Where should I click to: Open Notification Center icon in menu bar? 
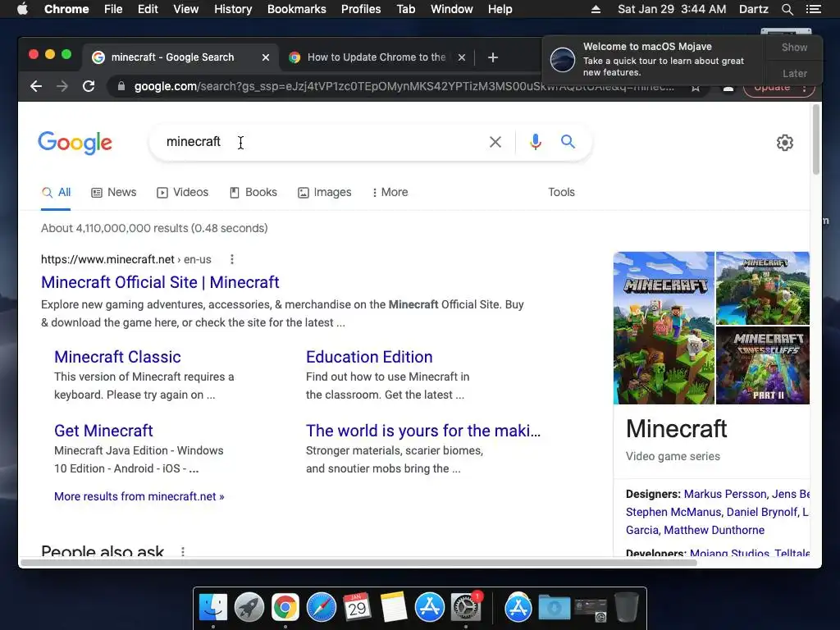tap(813, 9)
